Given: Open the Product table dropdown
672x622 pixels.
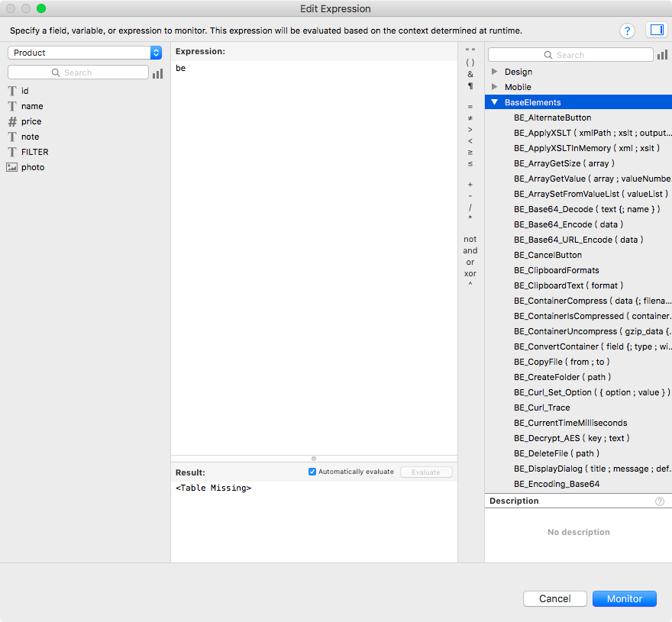Looking at the screenshot, I should coord(85,53).
